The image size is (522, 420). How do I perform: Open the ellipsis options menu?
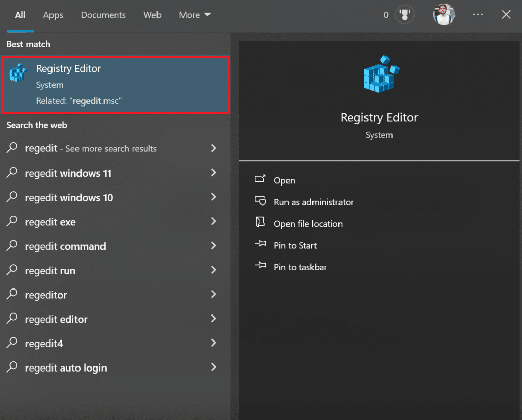(478, 14)
